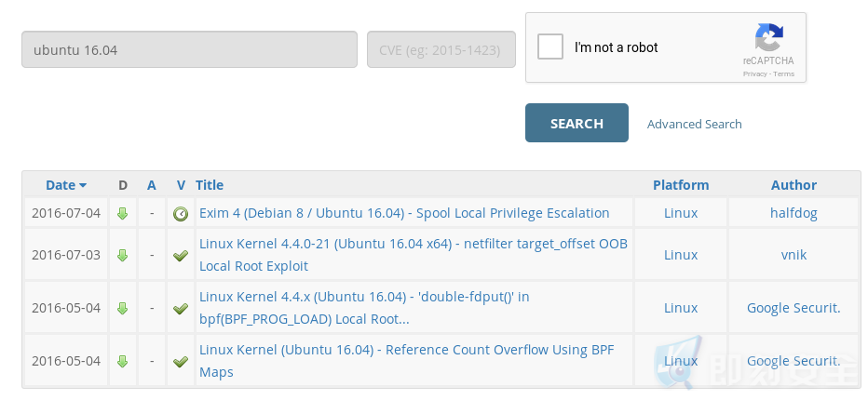This screenshot has width=868, height=400.
Task: Click the pending clock icon for Exim 4
Action: (x=181, y=214)
